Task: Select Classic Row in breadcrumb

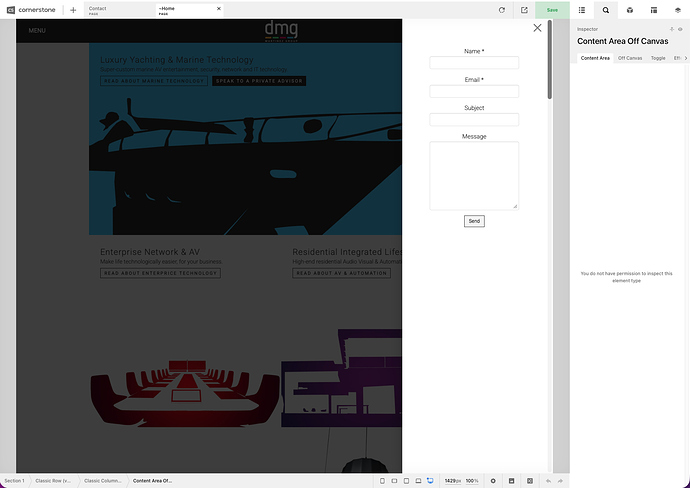Action: 53,481
